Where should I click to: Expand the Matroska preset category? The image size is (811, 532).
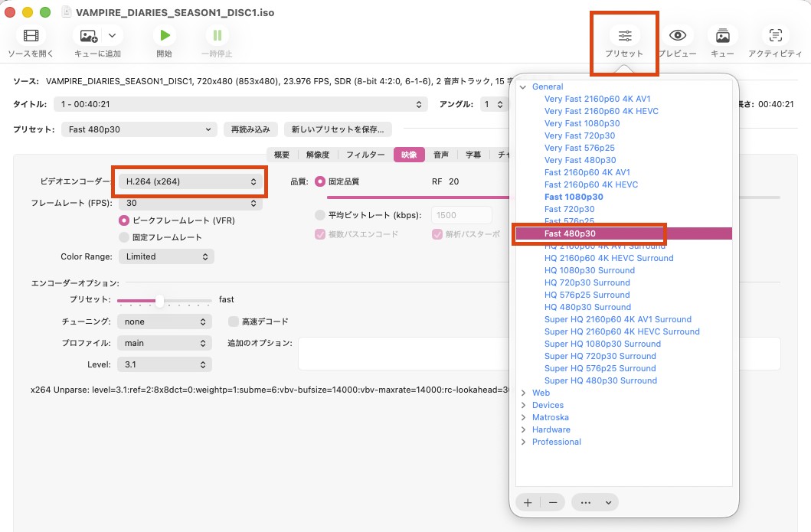tap(523, 417)
